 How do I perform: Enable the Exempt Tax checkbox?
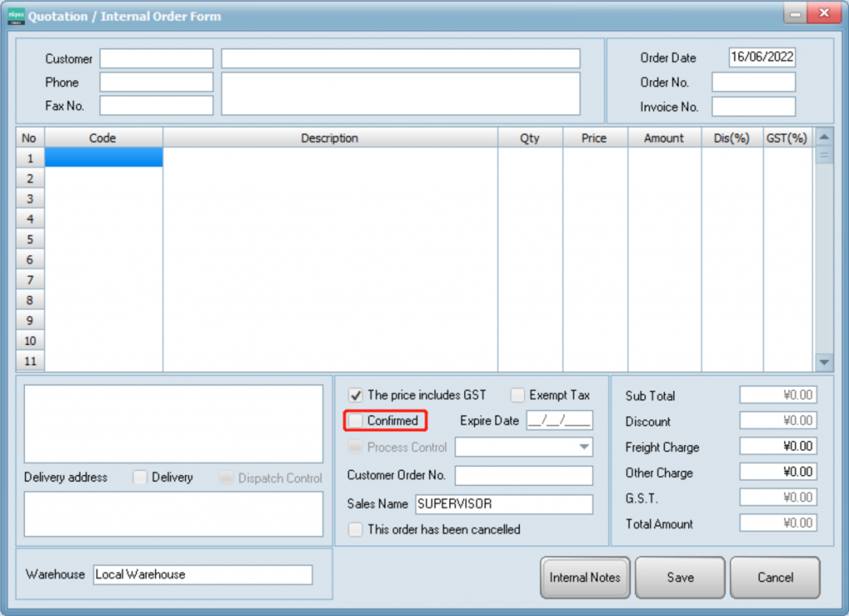517,395
